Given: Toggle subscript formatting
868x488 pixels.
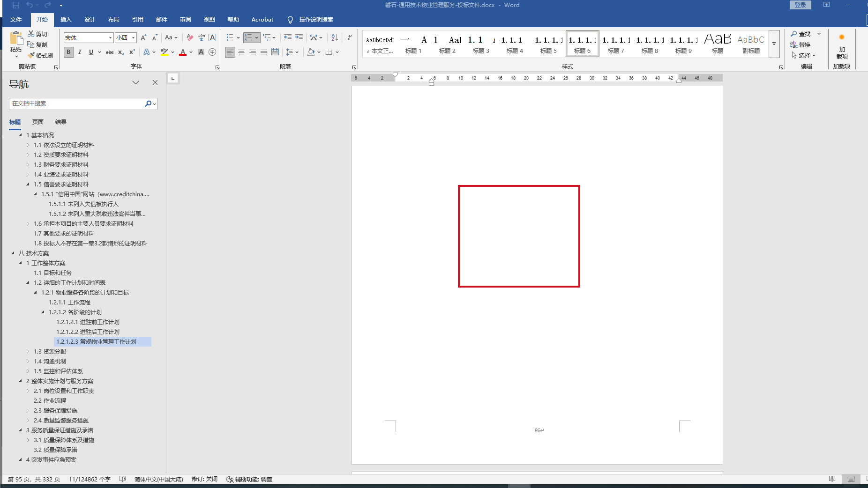Looking at the screenshot, I should tap(121, 52).
